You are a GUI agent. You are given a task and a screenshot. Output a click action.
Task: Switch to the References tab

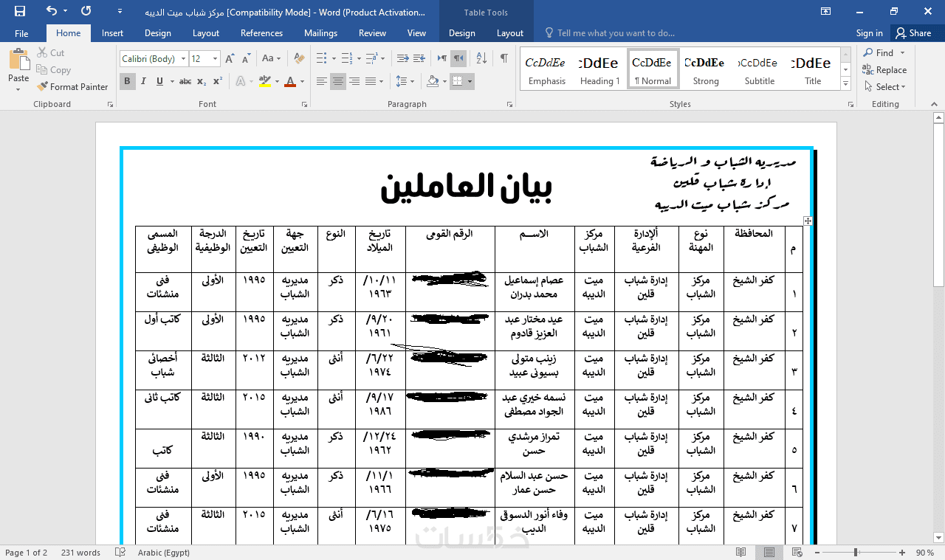point(261,33)
